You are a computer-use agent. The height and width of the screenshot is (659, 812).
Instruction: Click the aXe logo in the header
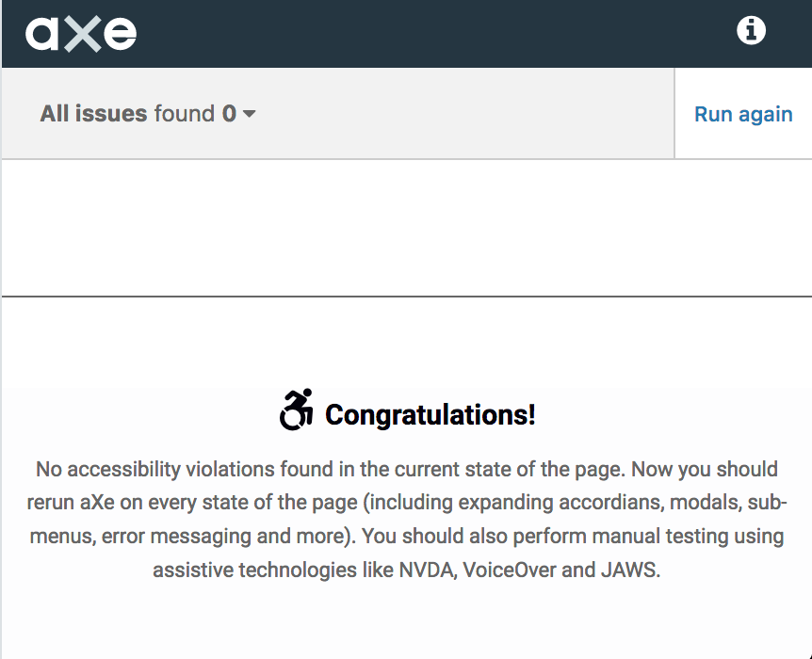pos(81,34)
